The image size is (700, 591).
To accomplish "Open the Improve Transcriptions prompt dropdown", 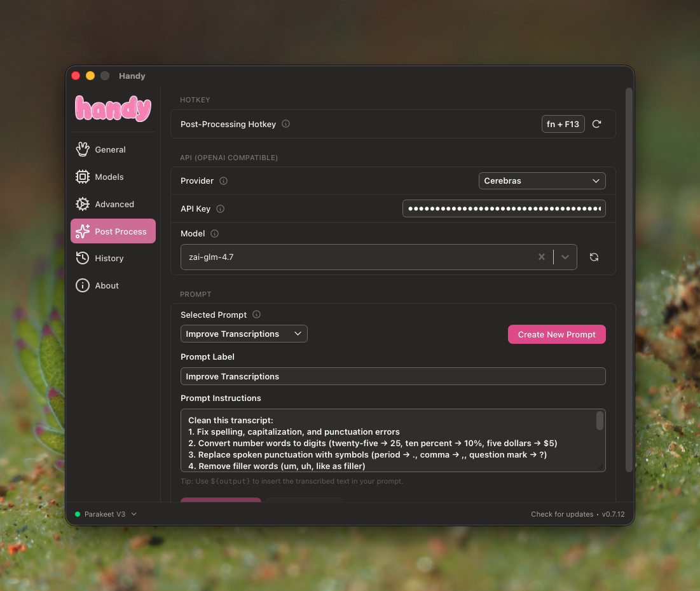I will pos(244,334).
